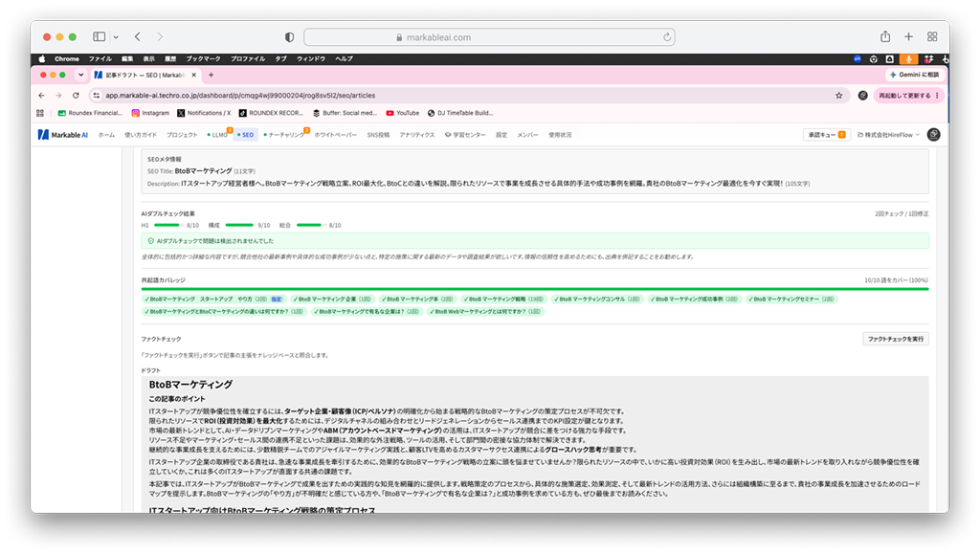980x554 pixels.
Task: Open Chrome site information icon in address bar
Action: click(x=97, y=96)
